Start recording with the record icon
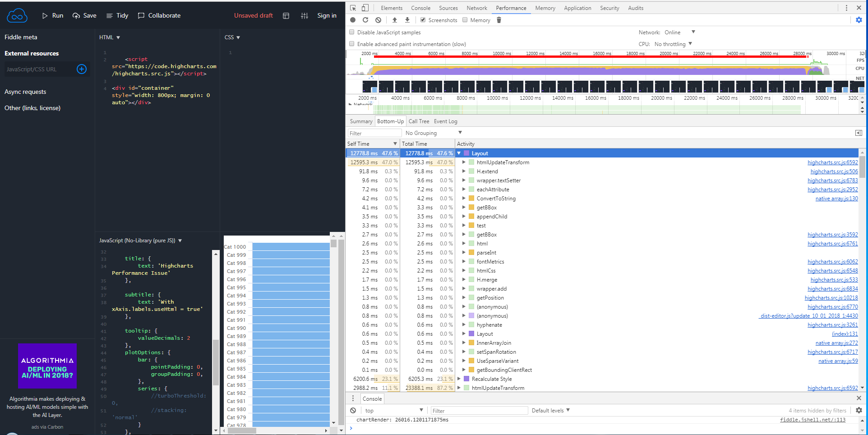The width and height of the screenshot is (868, 435). [353, 20]
